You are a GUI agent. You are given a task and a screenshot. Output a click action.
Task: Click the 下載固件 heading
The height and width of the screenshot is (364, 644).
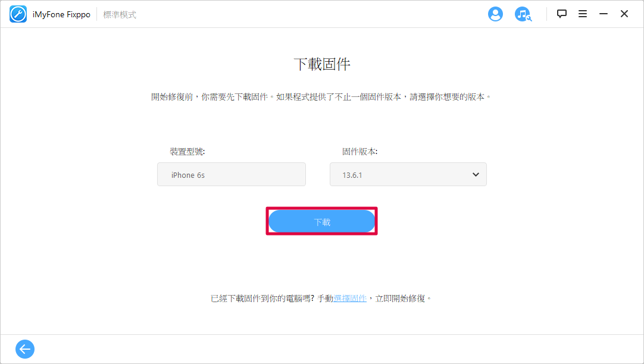pos(322,64)
